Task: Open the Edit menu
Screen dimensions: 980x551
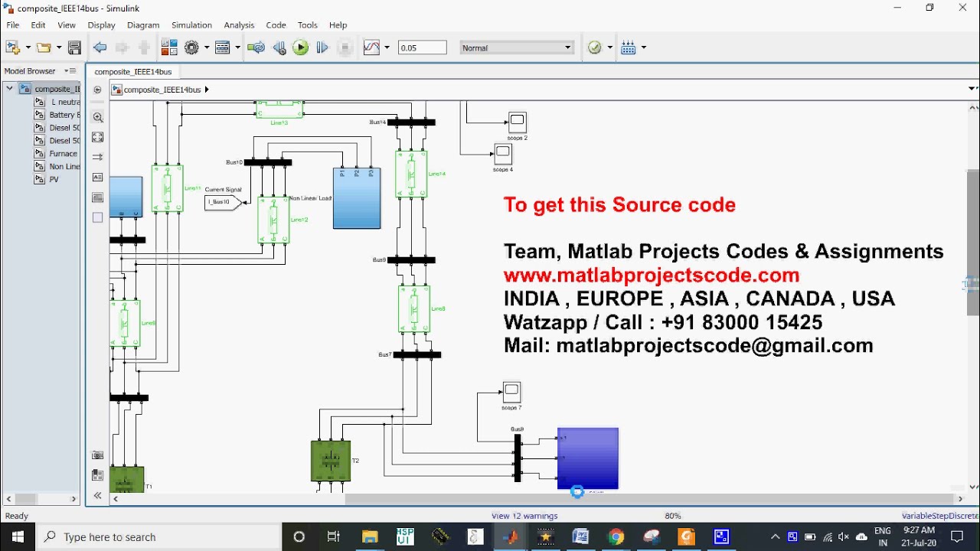Action: pyautogui.click(x=38, y=25)
